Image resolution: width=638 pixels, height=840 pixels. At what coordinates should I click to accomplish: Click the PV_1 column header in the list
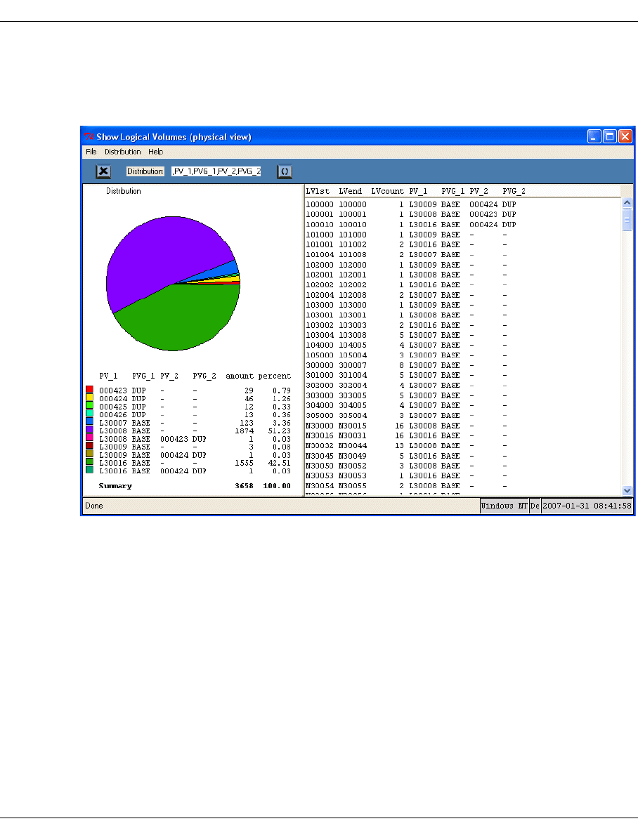pos(419,191)
